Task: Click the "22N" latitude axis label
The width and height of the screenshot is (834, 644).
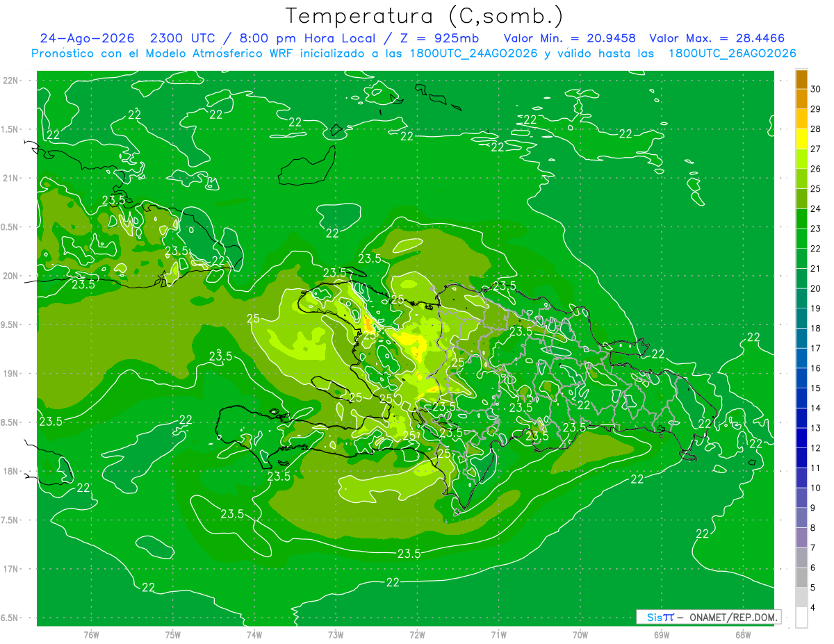Action: coord(11,81)
